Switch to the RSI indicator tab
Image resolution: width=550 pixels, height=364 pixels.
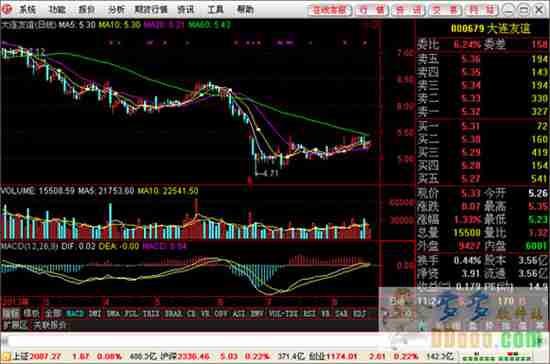[x=309, y=313]
